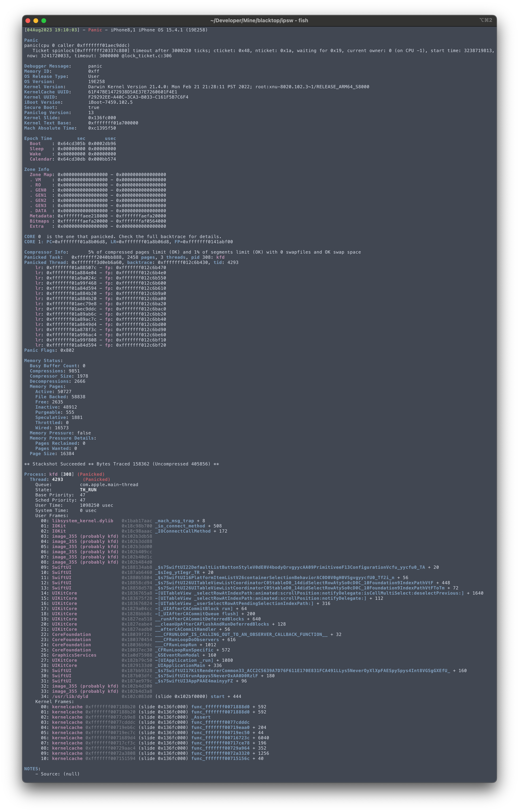Click the '** Stackshot Succeeded **' line
519x812 pixels.
click(x=121, y=464)
